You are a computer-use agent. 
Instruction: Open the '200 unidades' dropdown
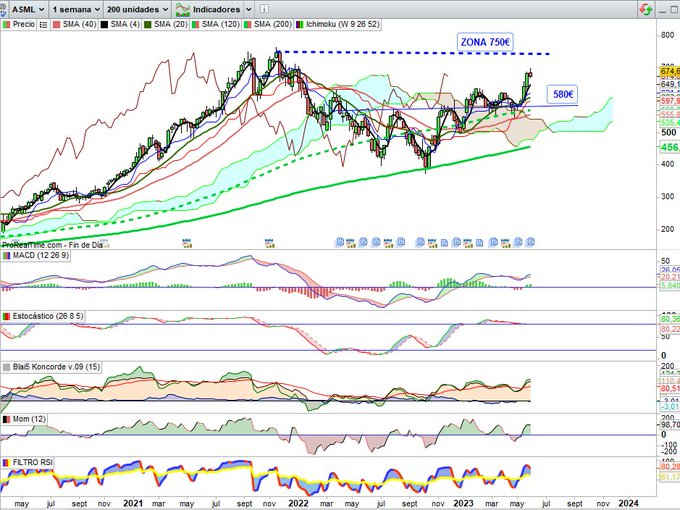137,9
